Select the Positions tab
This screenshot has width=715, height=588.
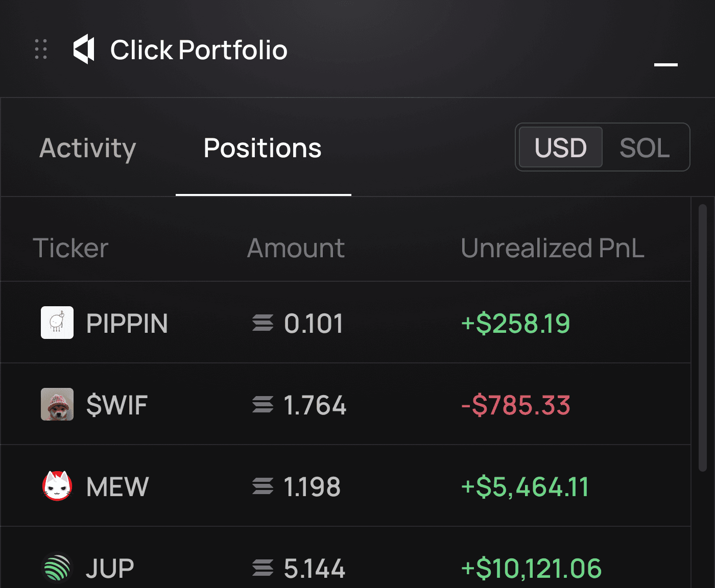pos(263,148)
